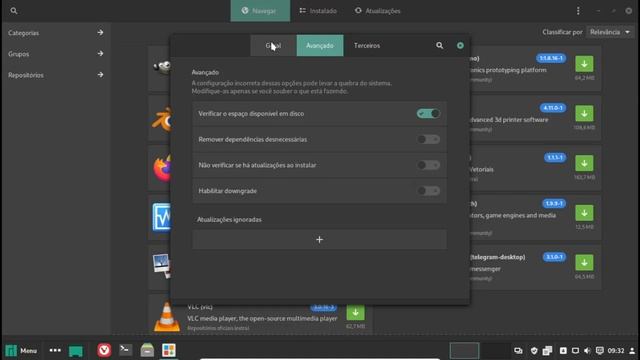Add an ignored update with plus button
Image resolution: width=640 pixels, height=360 pixels.
(320, 240)
